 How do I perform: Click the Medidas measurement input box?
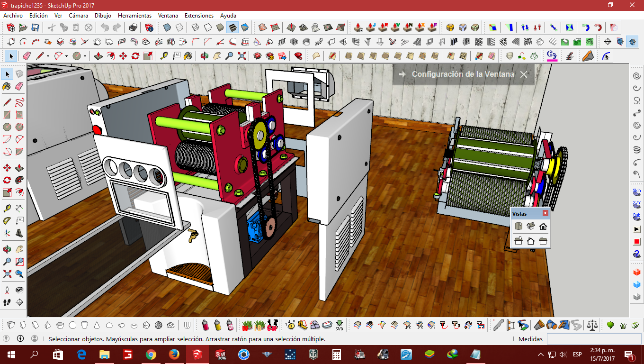(594, 339)
